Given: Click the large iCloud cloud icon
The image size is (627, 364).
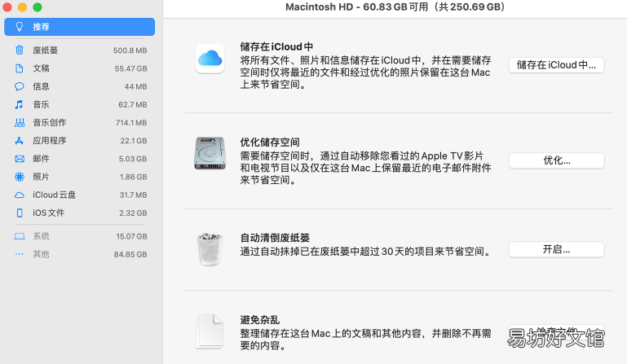Looking at the screenshot, I should point(210,59).
